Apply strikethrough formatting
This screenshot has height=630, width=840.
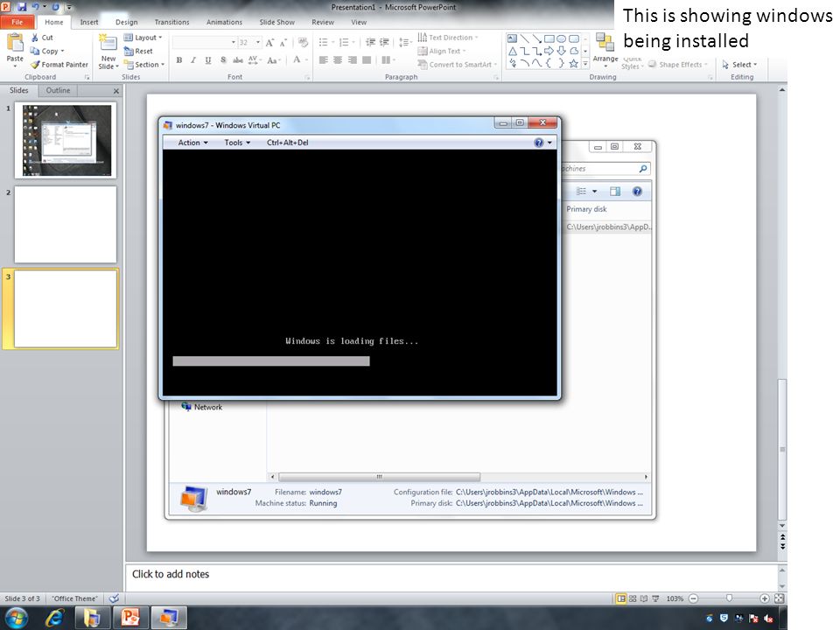pyautogui.click(x=238, y=60)
